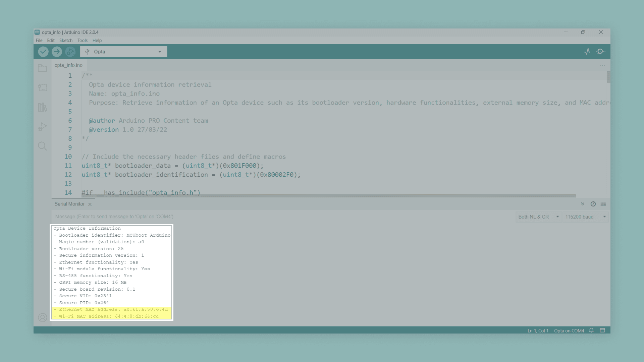This screenshot has height=362, width=644.
Task: Open the Search sidebar icon
Action: click(x=42, y=146)
